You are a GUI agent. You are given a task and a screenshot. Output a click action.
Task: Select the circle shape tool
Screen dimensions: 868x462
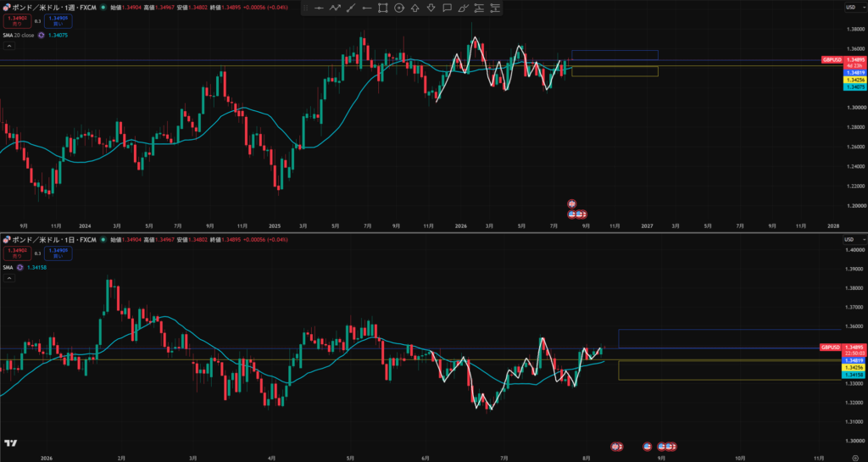click(398, 8)
